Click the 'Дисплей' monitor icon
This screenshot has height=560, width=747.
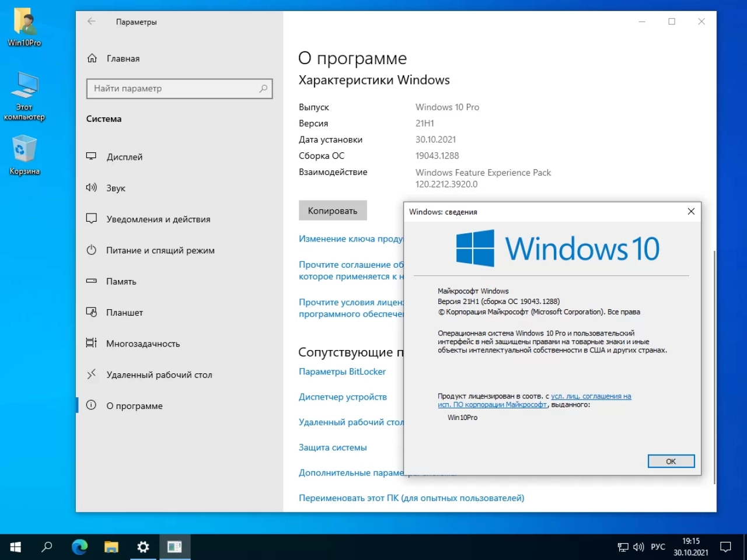[x=91, y=156]
